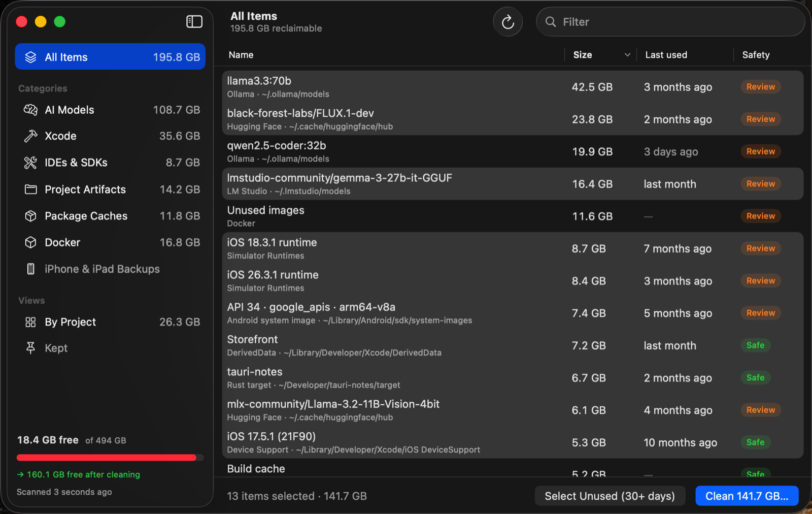Select the iOS 17.5.1 (21F90) row
The height and width of the screenshot is (514, 812).
513,442
